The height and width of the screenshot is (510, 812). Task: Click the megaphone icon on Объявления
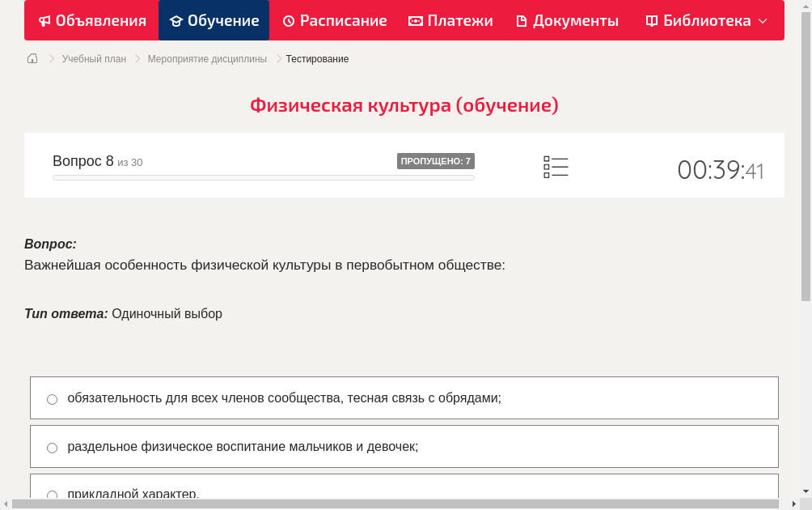[45, 20]
